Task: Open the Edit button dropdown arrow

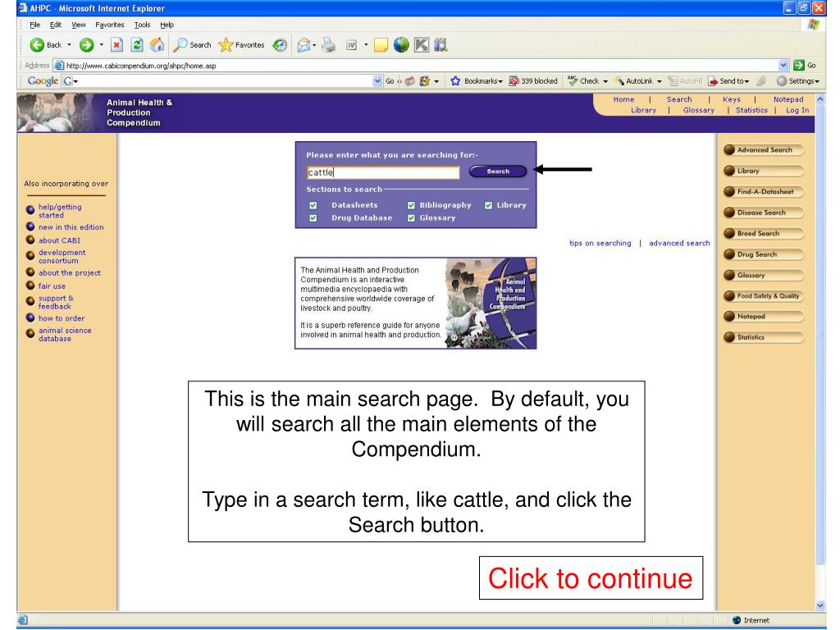Action: click(366, 45)
